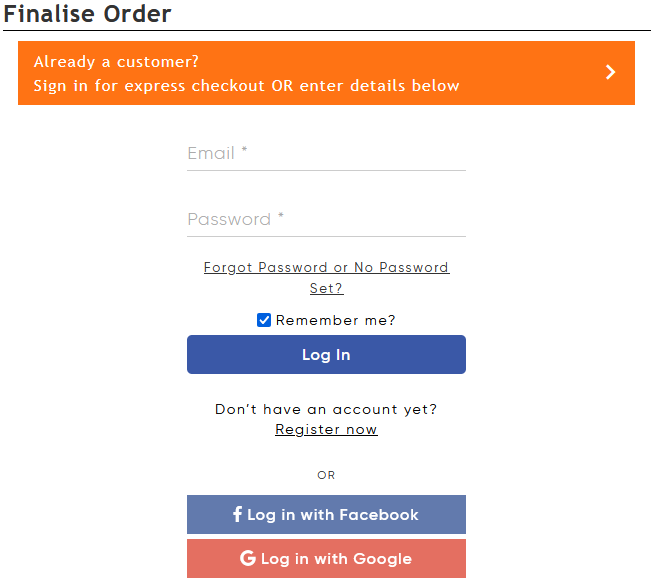Click the asterisk beside Password label
Screen dimensions: 651x588
point(281,218)
